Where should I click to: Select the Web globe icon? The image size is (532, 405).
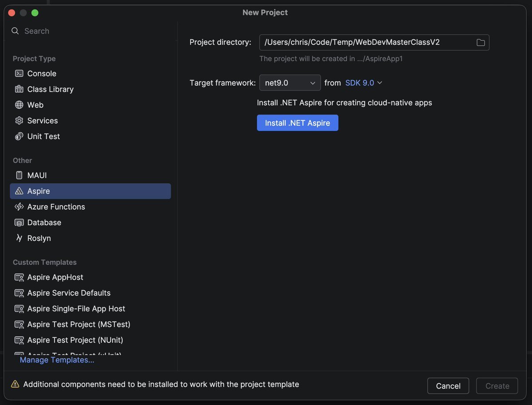(x=19, y=105)
